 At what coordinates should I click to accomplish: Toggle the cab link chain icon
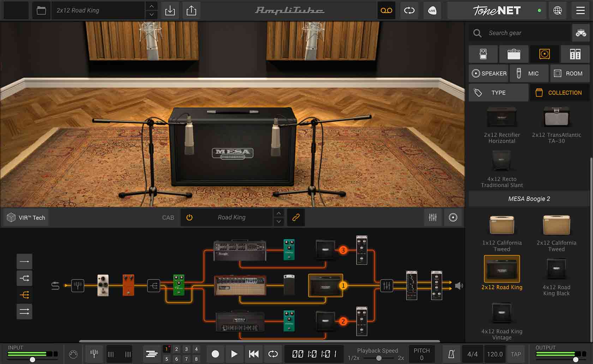(296, 217)
